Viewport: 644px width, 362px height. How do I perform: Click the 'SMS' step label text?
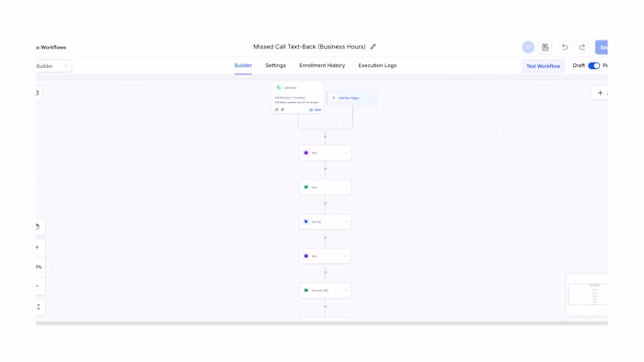315,187
